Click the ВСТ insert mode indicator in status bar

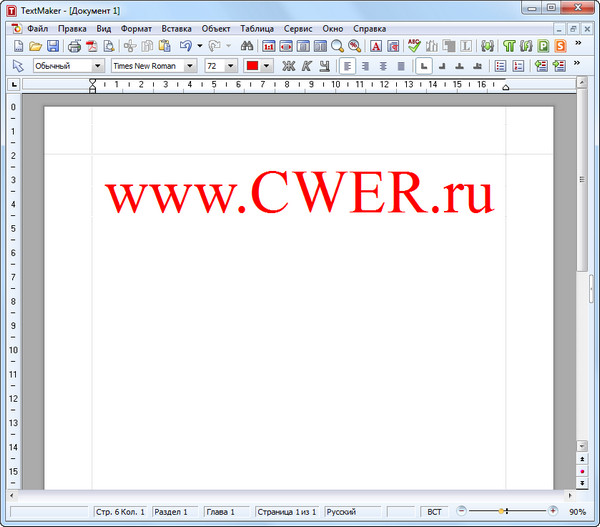click(434, 511)
